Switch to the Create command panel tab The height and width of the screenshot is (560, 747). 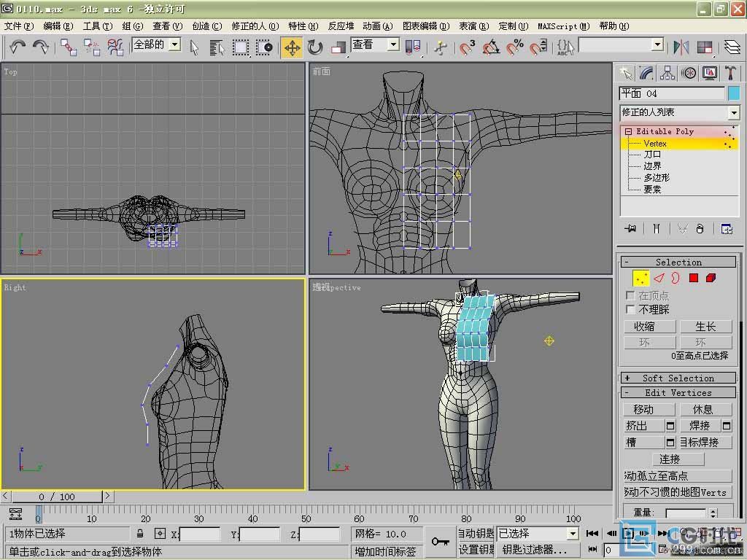[625, 74]
